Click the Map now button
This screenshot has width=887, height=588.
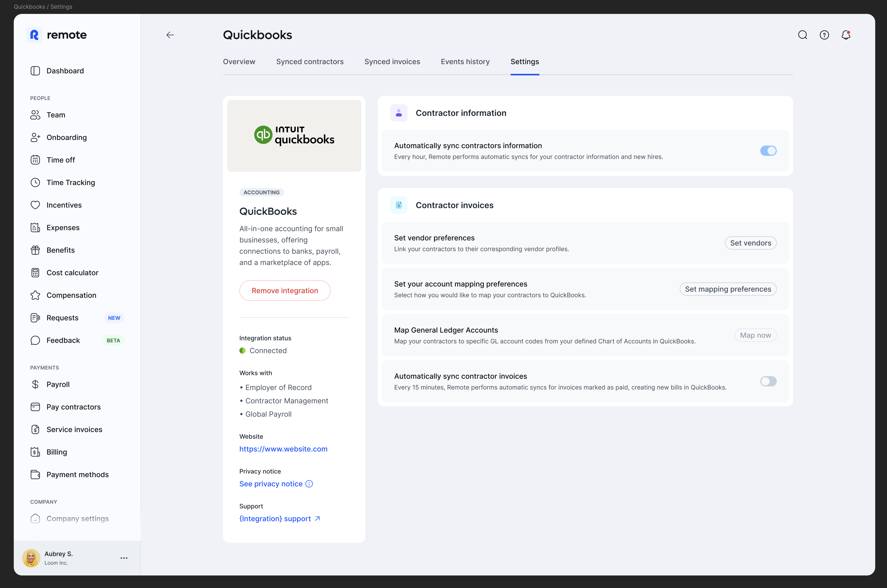(x=755, y=335)
